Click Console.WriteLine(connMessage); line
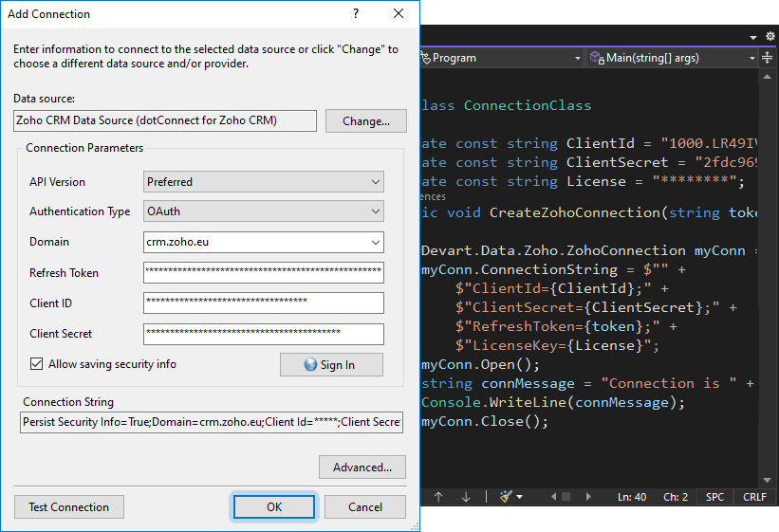This screenshot has width=779, height=532. pyautogui.click(x=553, y=402)
